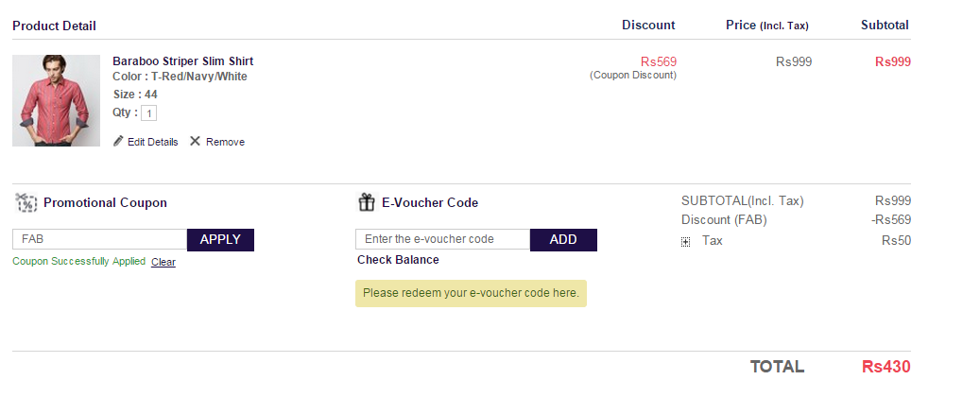Click the Rs430 total amount
The height and width of the screenshot is (397, 980).
tap(886, 367)
